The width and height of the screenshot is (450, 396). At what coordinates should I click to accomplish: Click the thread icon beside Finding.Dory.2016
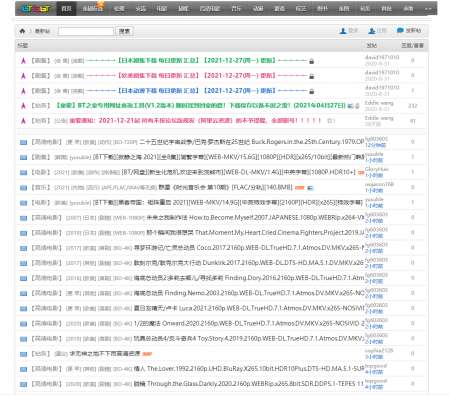23,278
